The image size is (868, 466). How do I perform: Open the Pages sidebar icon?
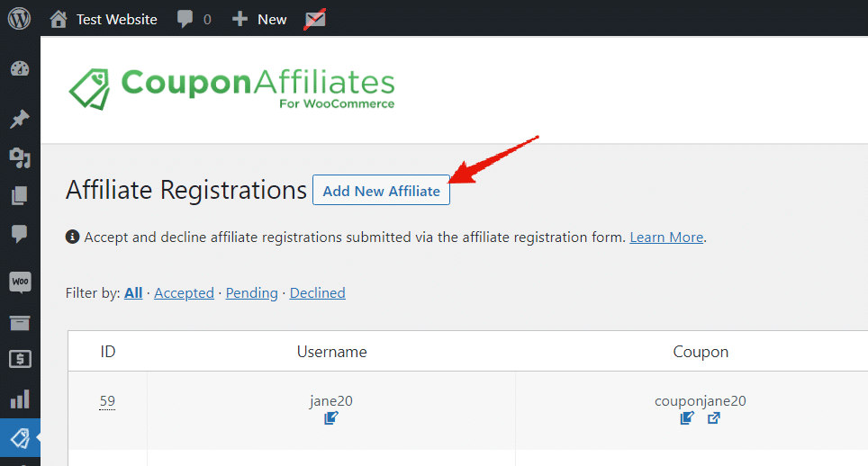coord(20,195)
